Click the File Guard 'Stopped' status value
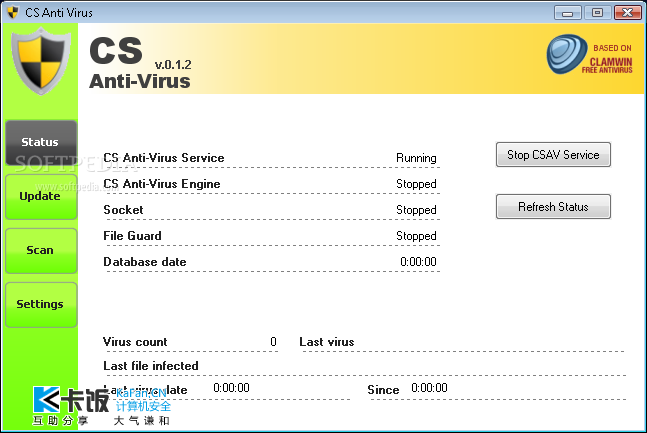Viewport: 647px width, 433px height. tap(416, 236)
